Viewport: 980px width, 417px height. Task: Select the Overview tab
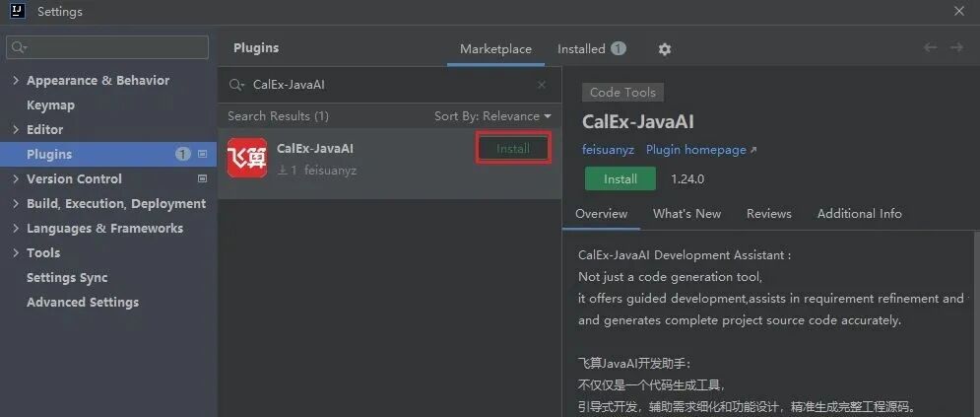coord(601,214)
